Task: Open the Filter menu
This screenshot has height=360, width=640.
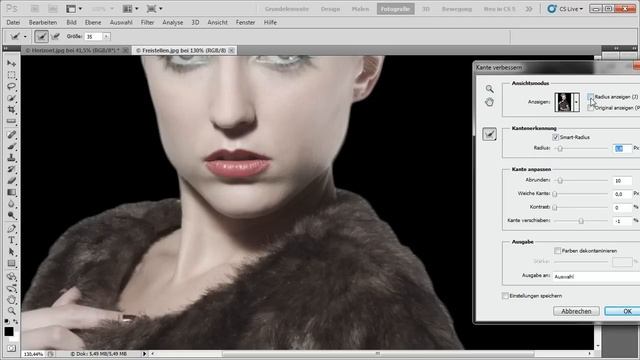Action: pos(147,22)
